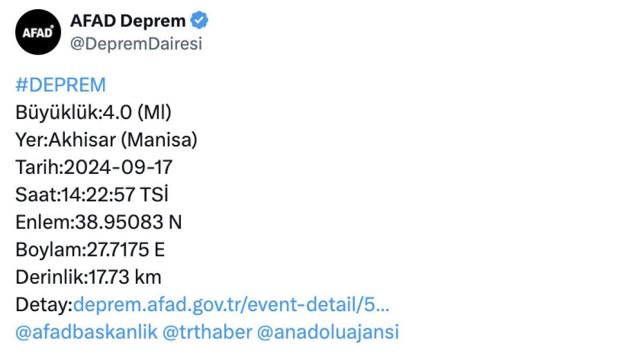Click the Derinlik:17.73 km depth line
644x360 pixels.
coord(89,277)
